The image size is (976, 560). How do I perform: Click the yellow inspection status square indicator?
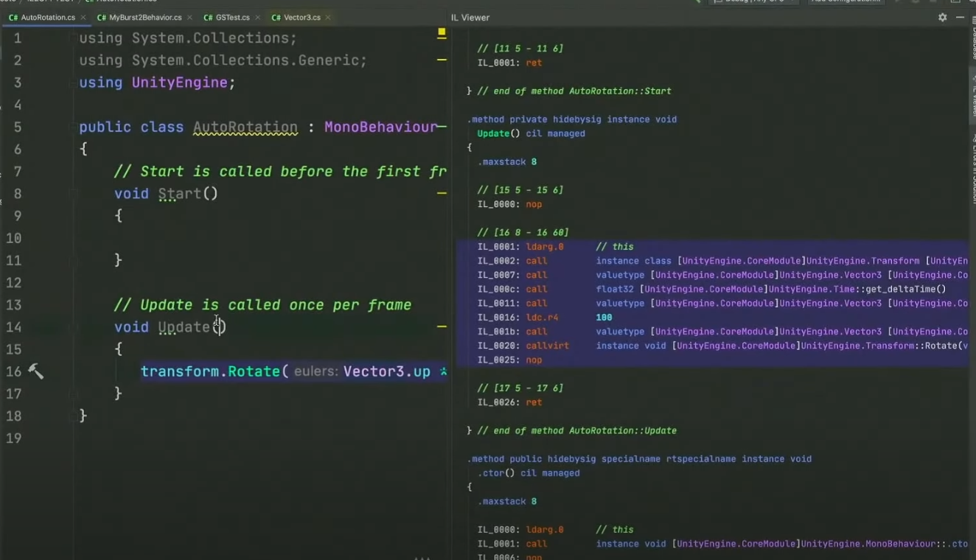coord(442,32)
